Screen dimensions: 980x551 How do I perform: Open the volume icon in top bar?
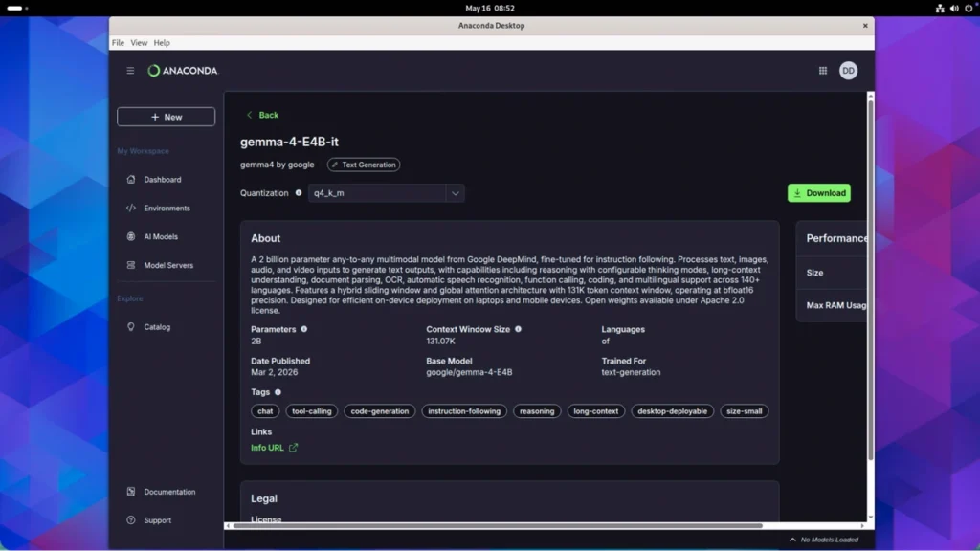coord(954,8)
